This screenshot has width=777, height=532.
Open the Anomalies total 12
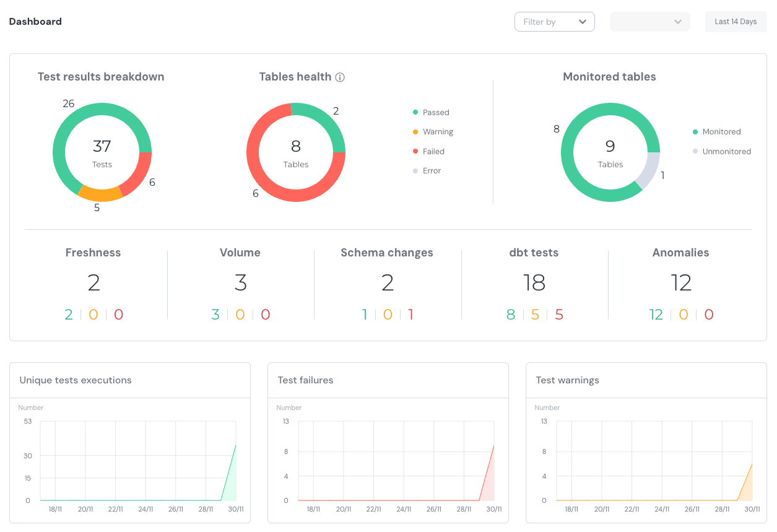pos(681,283)
